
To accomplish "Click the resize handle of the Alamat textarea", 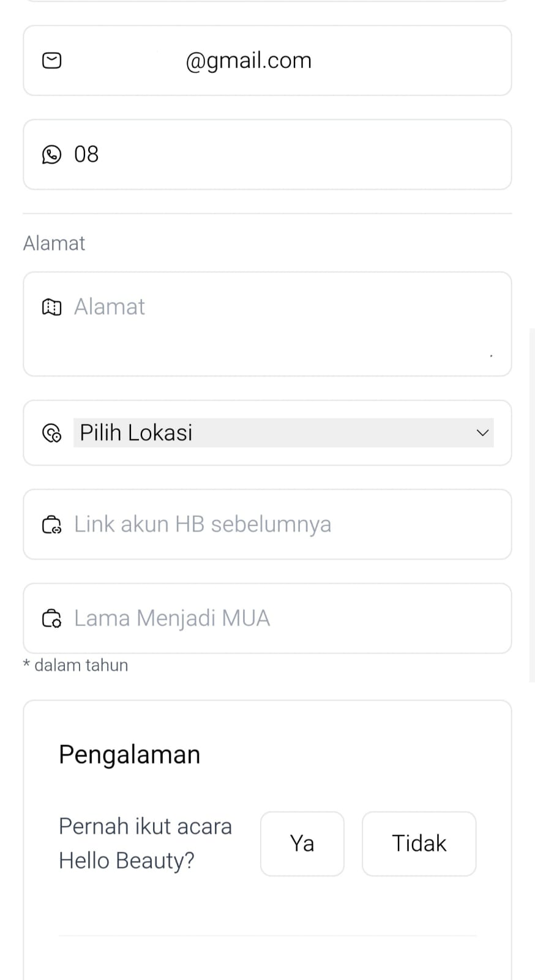I will click(x=491, y=355).
